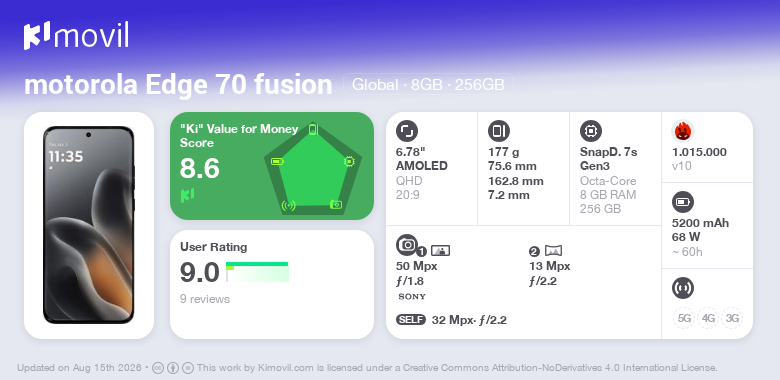Click the Ki Value for Money Score card

point(272,166)
